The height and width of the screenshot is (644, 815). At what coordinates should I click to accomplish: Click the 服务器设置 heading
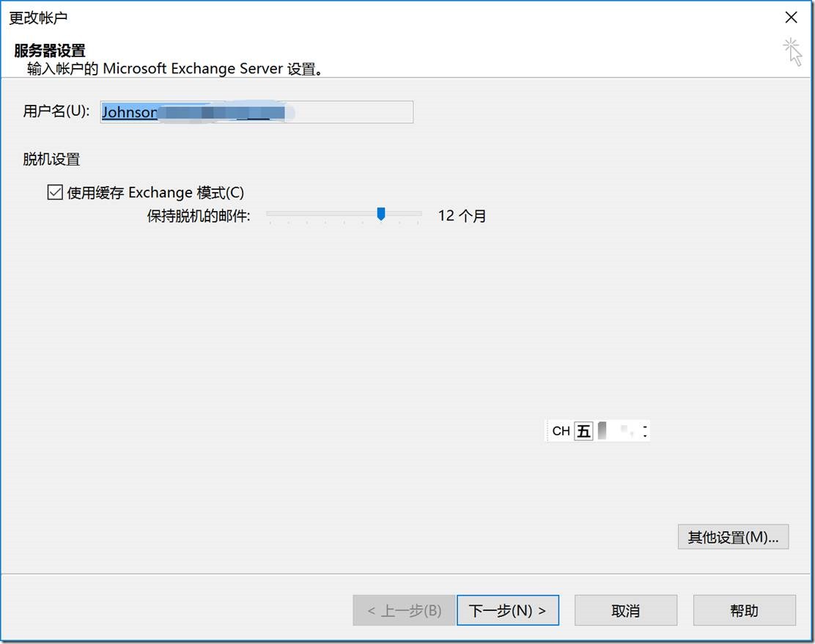49,51
